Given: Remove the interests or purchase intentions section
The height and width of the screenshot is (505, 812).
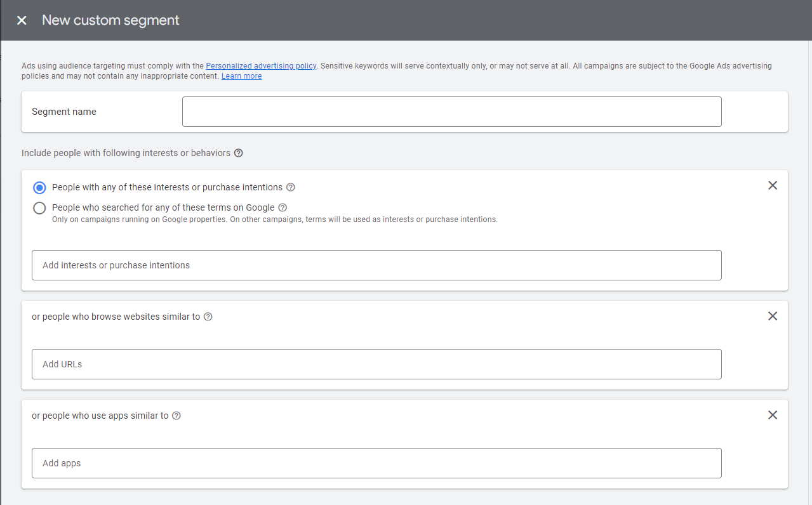Looking at the screenshot, I should tap(773, 185).
